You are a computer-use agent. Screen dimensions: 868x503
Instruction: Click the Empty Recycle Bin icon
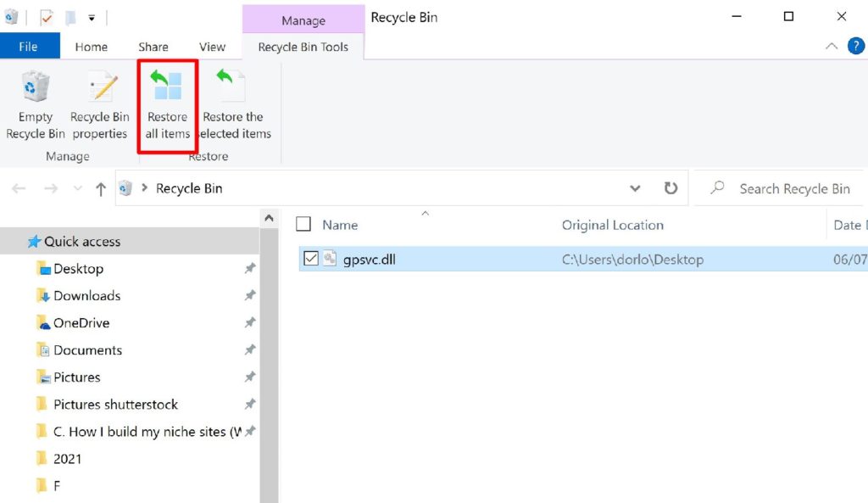(36, 87)
